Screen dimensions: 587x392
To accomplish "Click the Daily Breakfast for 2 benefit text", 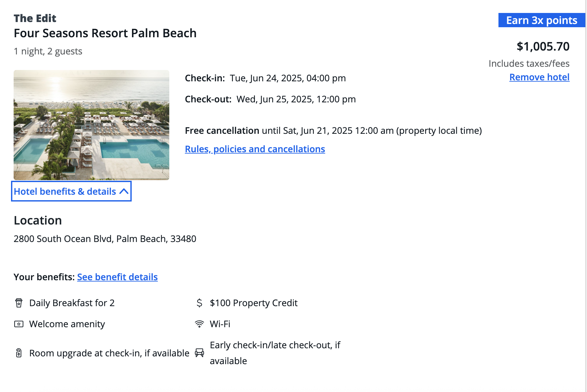I will (72, 303).
